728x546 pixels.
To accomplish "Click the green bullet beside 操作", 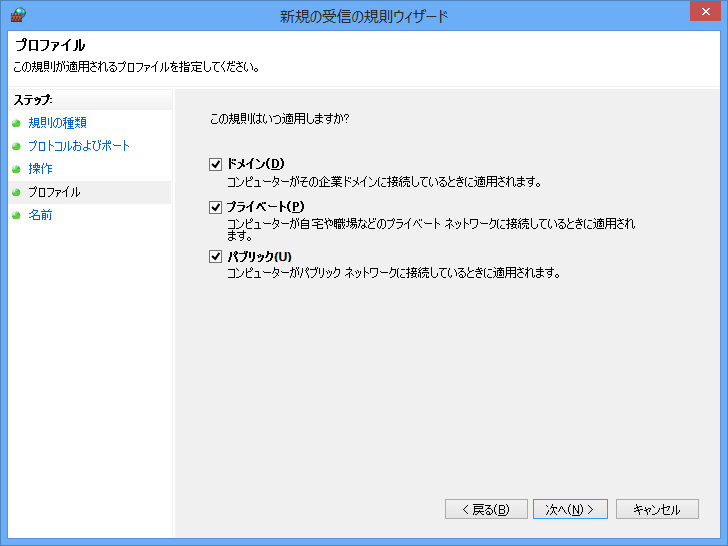I will coord(16,169).
